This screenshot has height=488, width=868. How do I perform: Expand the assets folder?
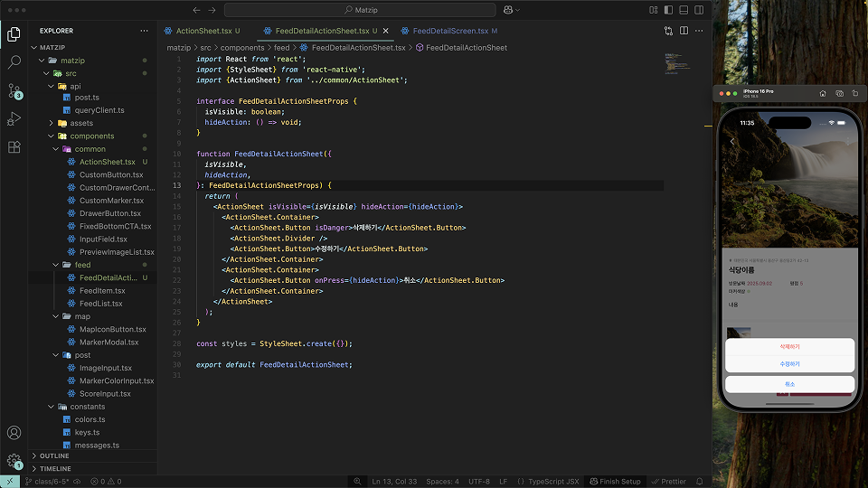click(x=80, y=123)
